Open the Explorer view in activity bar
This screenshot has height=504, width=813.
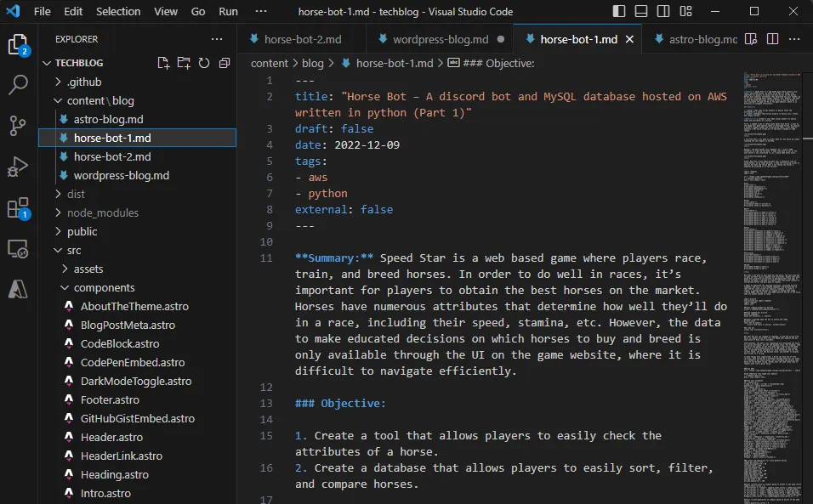point(18,44)
